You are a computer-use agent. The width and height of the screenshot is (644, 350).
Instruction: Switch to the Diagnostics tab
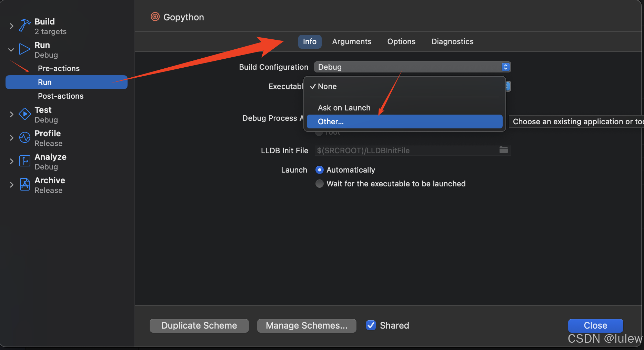click(x=452, y=41)
